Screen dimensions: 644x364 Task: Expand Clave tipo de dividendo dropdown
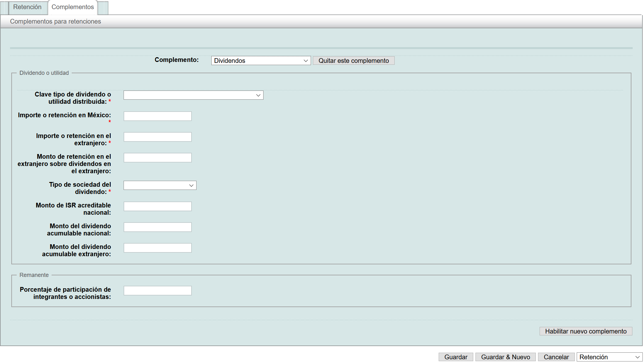coord(193,95)
